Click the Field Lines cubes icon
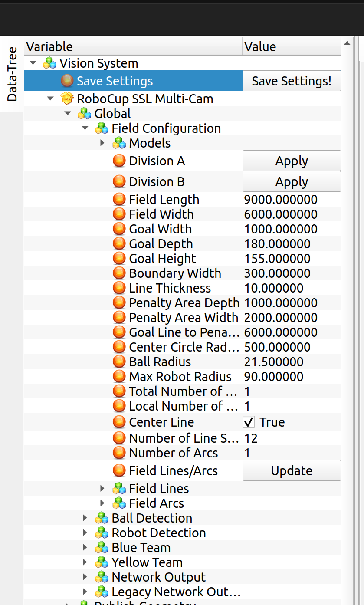Image resolution: width=364 pixels, height=605 pixels. pos(119,489)
